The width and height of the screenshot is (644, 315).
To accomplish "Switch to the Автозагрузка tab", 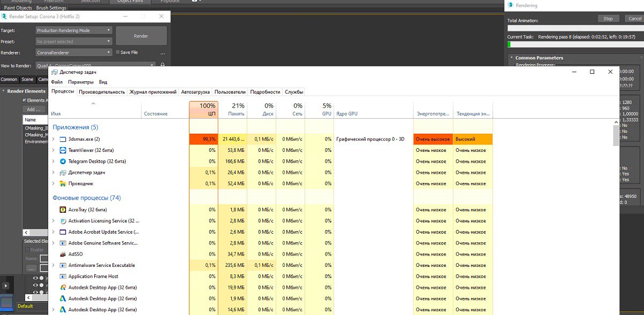I will pyautogui.click(x=195, y=92).
